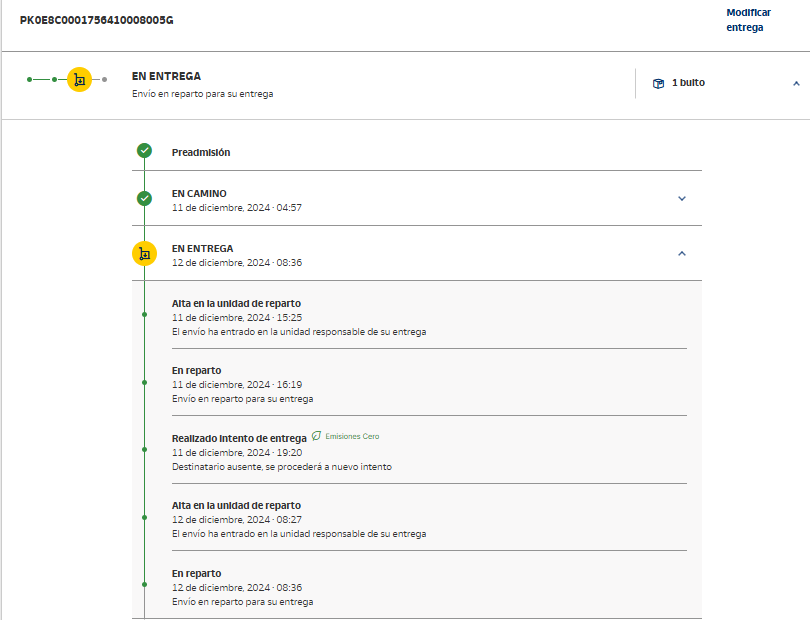Click timestamp 11 de diciembre, 2024 · 16:19

click(237, 385)
